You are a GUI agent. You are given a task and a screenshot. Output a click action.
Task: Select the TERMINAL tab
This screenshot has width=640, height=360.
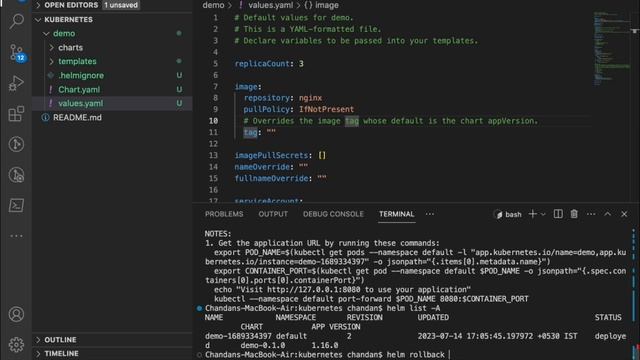396,214
